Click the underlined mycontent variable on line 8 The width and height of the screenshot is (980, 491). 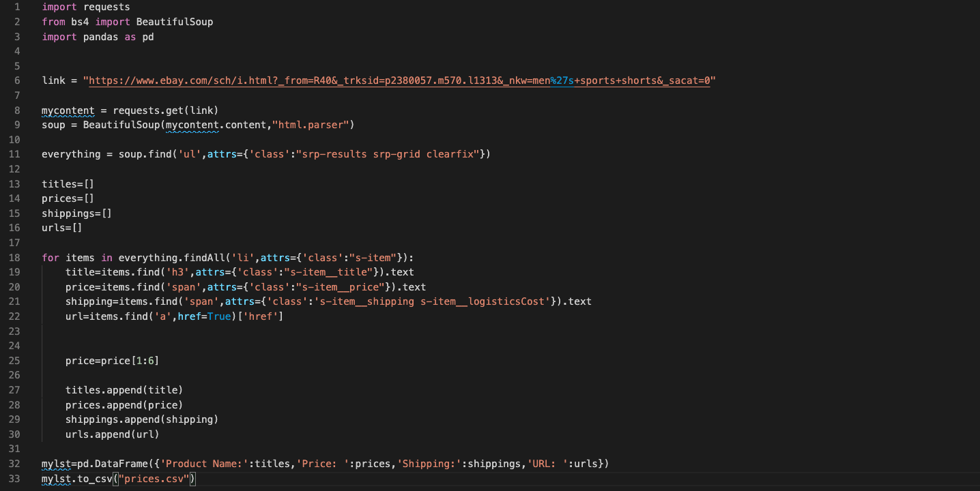(x=68, y=110)
